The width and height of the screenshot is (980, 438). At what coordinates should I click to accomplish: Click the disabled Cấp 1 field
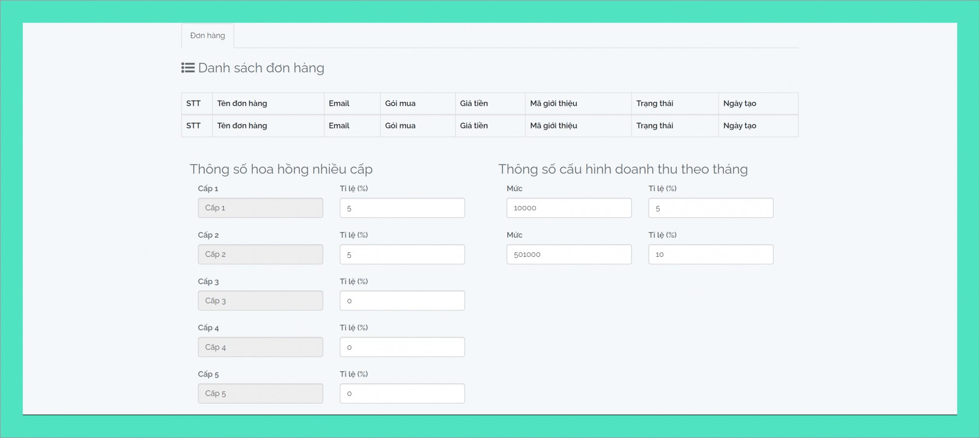point(260,208)
